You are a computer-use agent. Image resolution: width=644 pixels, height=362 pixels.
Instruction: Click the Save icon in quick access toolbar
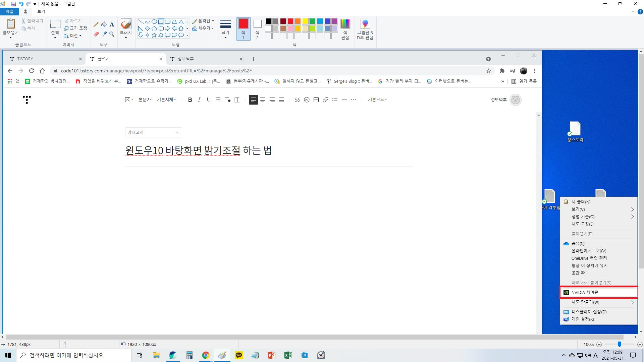click(x=14, y=4)
